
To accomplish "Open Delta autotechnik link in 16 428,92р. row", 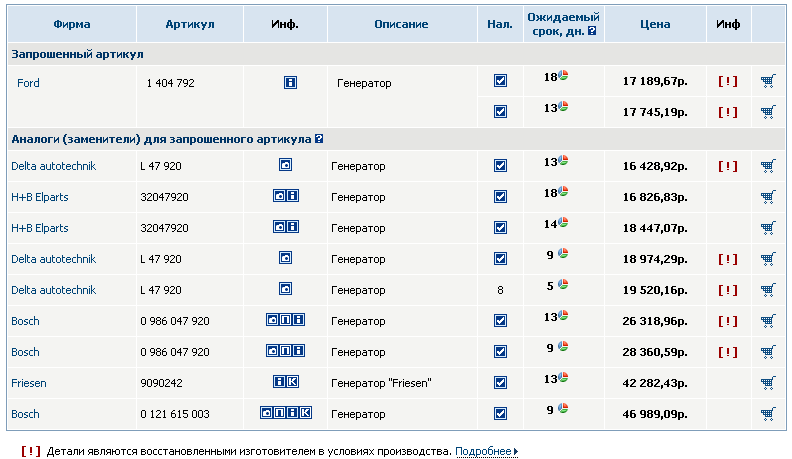I will click(54, 166).
